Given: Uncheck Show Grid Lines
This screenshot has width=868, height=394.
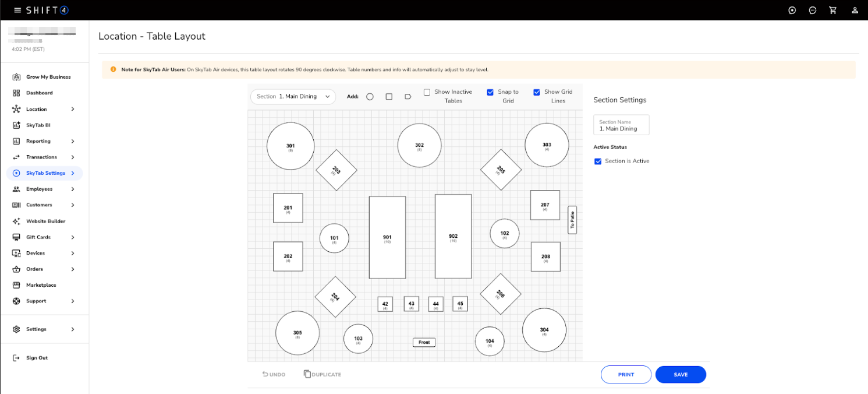Looking at the screenshot, I should [x=537, y=92].
